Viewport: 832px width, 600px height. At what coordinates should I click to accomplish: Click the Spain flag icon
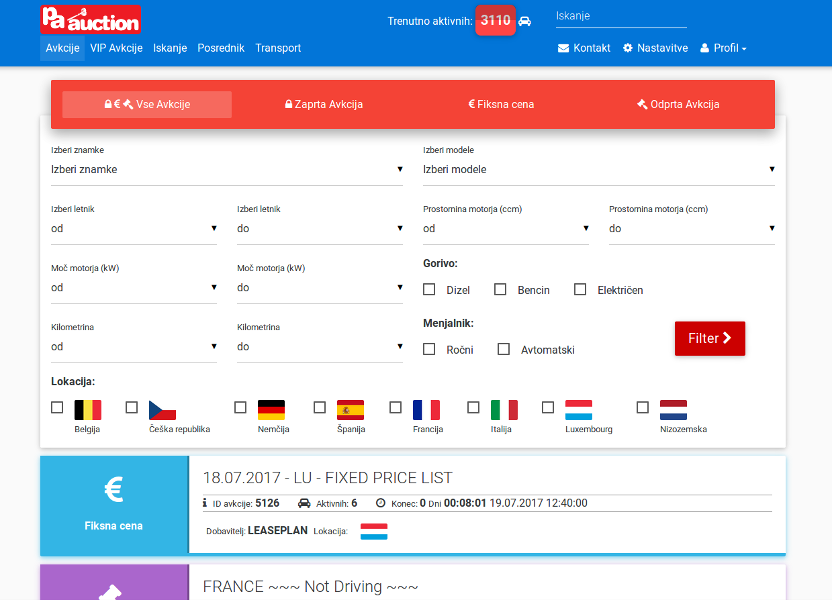pyautogui.click(x=350, y=409)
